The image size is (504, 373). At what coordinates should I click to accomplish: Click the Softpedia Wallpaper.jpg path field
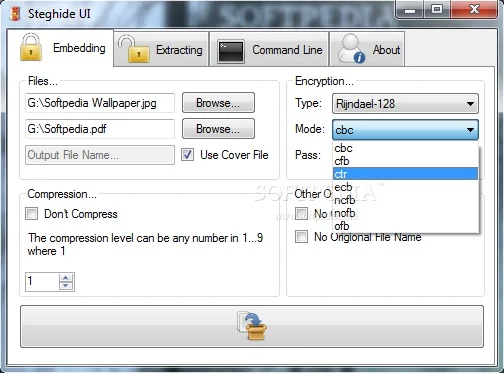(x=100, y=103)
